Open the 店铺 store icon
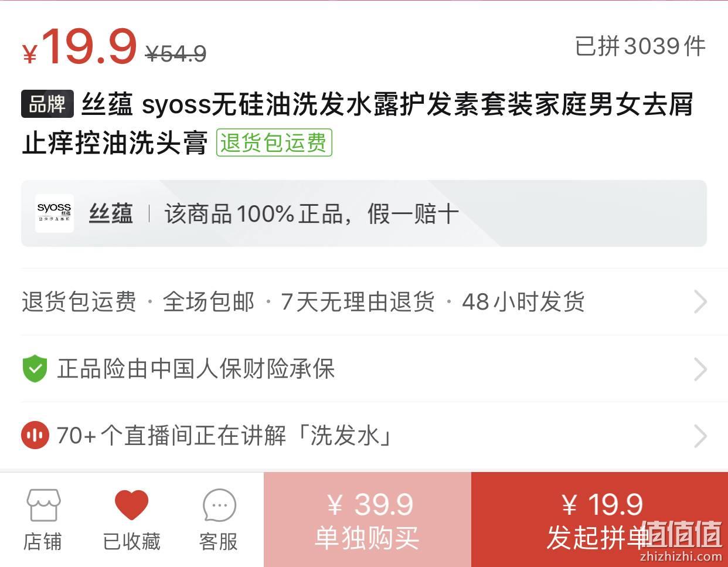 pos(43,505)
